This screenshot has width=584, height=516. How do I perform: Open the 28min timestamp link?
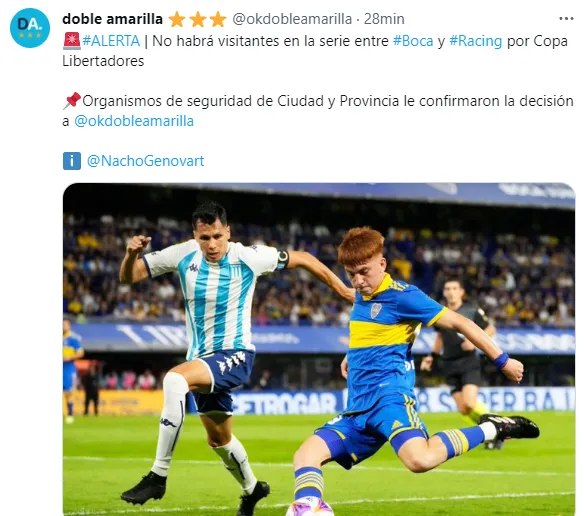[x=384, y=19]
